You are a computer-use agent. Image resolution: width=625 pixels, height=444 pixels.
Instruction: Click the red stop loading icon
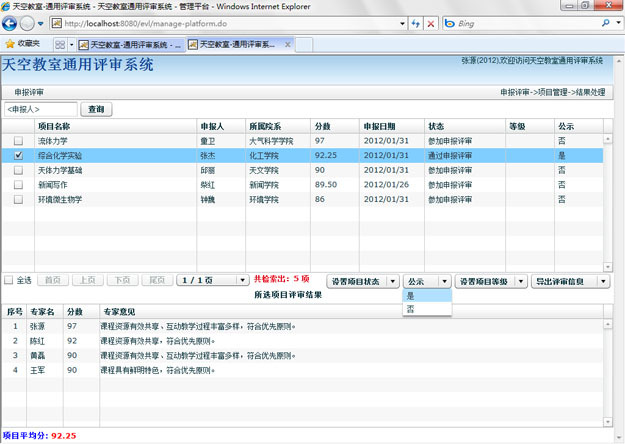(430, 24)
